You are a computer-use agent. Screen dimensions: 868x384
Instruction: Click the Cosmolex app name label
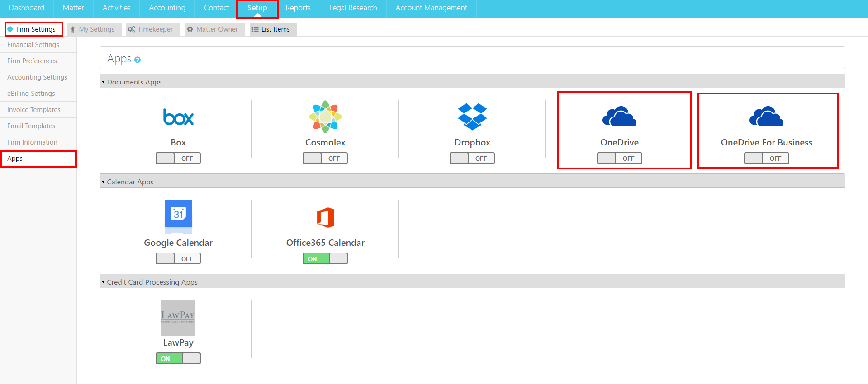click(325, 142)
